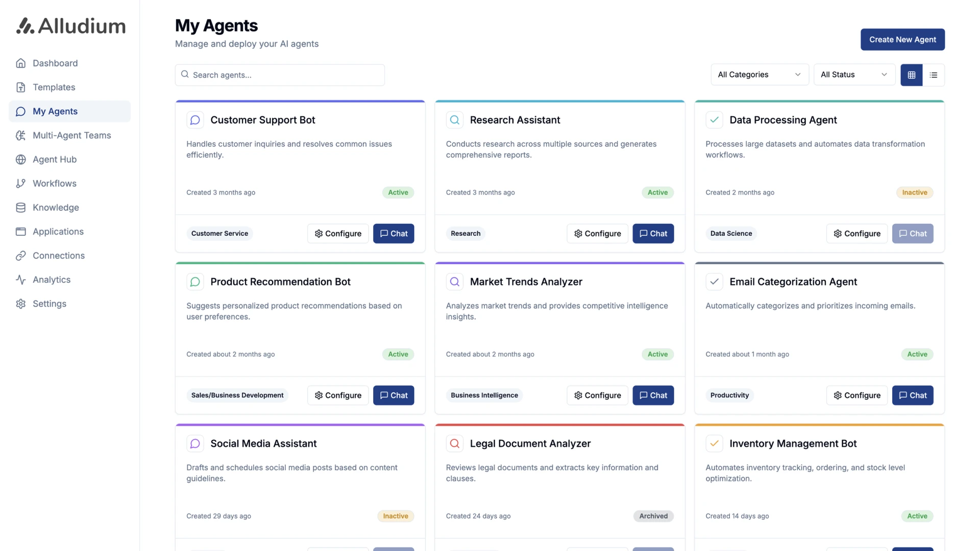Click the Data Processing Agent checkmark icon
The width and height of the screenshot is (980, 551).
coord(714,120)
